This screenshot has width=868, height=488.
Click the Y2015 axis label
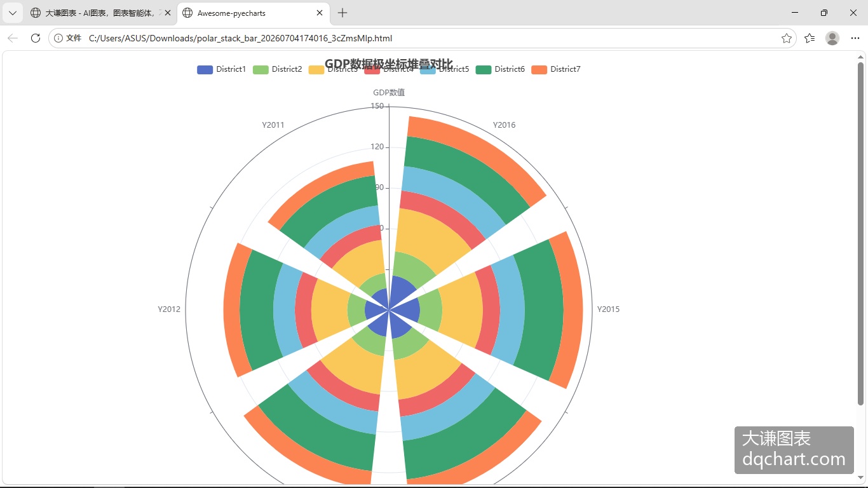point(608,309)
